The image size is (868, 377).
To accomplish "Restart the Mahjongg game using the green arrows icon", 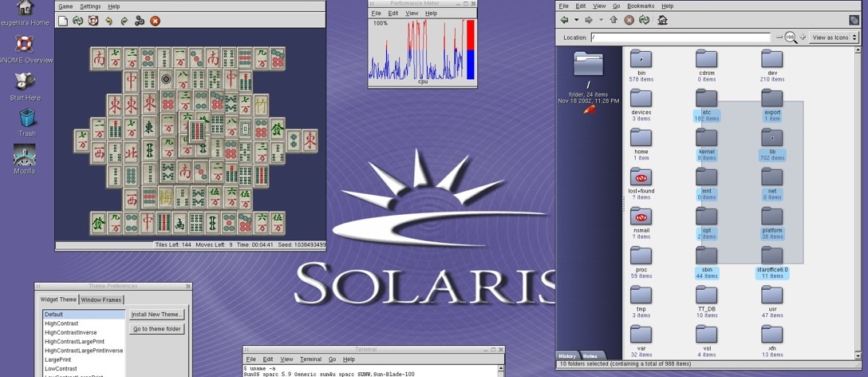I will coord(77,21).
